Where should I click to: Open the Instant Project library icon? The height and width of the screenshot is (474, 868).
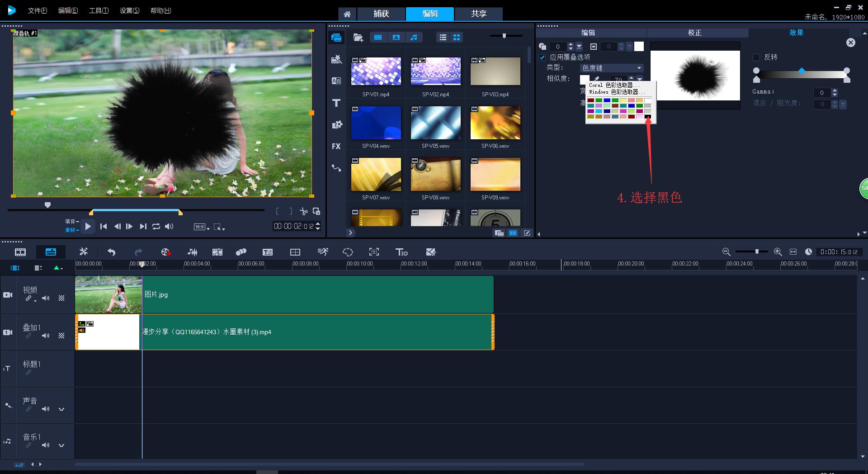pos(336,59)
